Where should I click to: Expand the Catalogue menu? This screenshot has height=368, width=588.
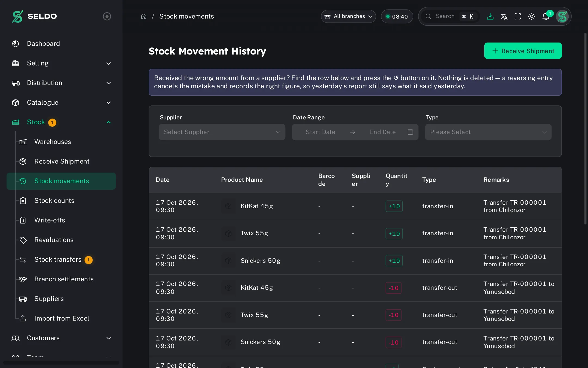tap(61, 102)
